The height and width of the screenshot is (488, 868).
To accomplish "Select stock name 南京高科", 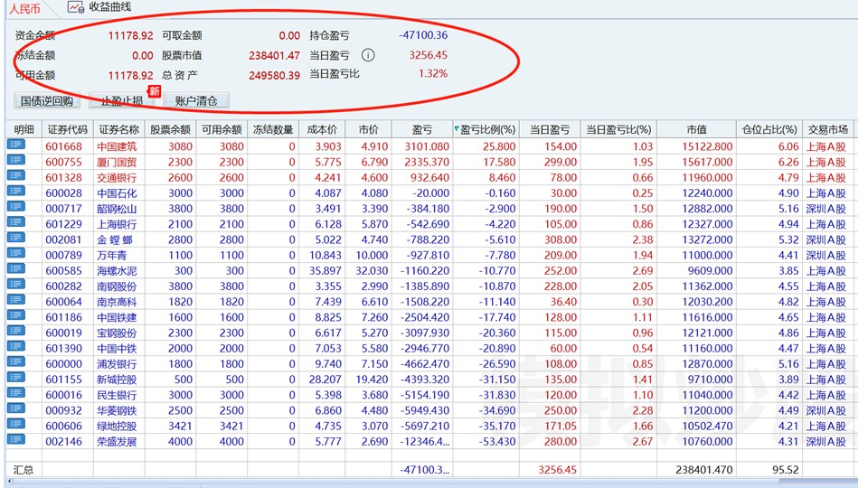I will [117, 302].
